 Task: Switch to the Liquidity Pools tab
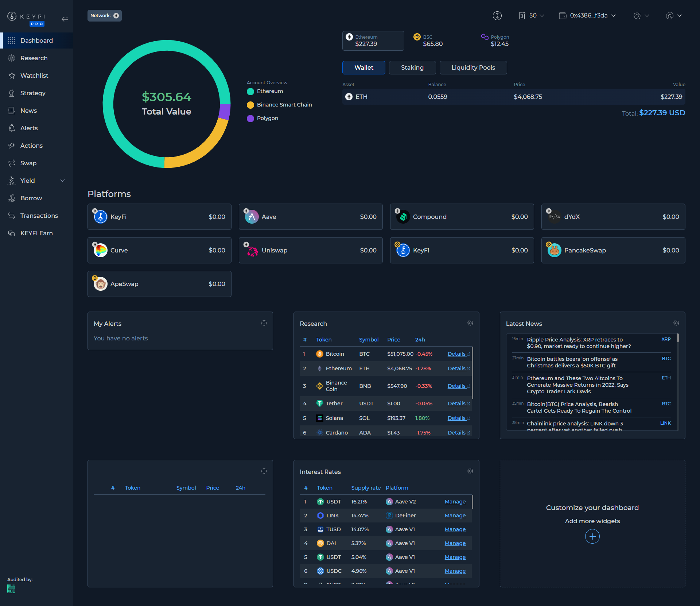tap(473, 67)
